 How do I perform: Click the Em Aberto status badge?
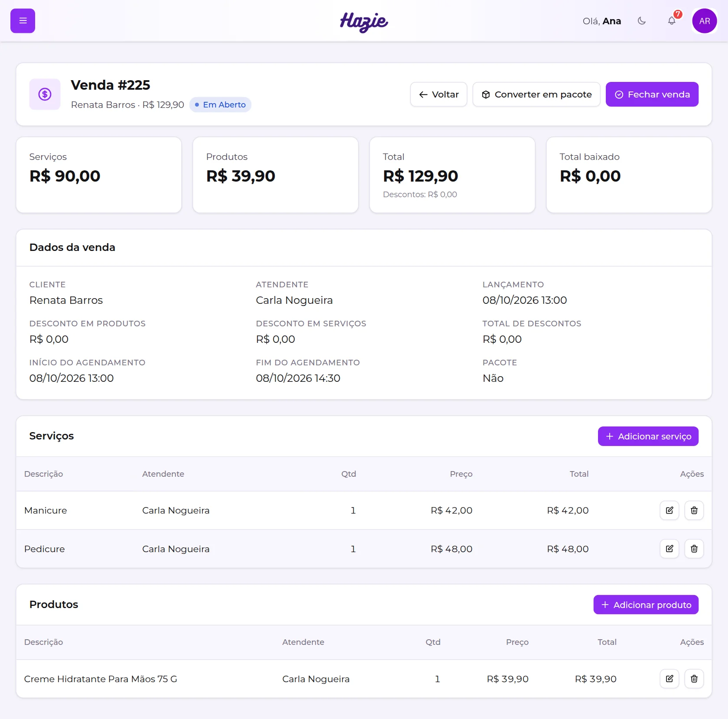pyautogui.click(x=220, y=104)
